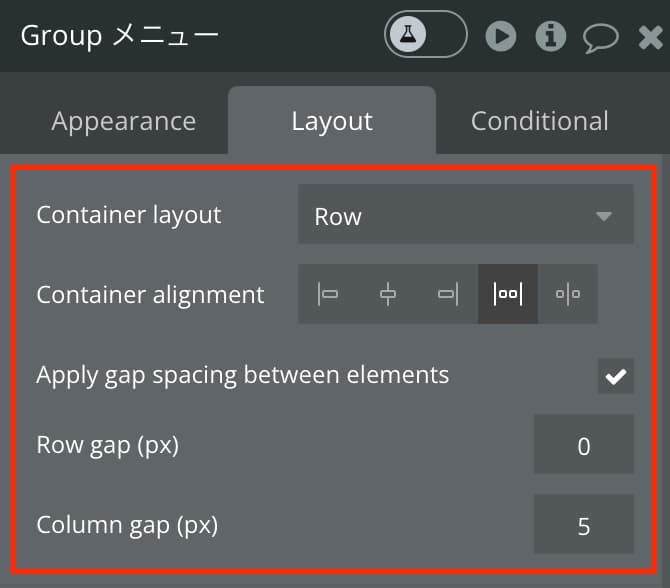670x588 pixels.
Task: Close the Group メニュー property editor
Action: [650, 38]
